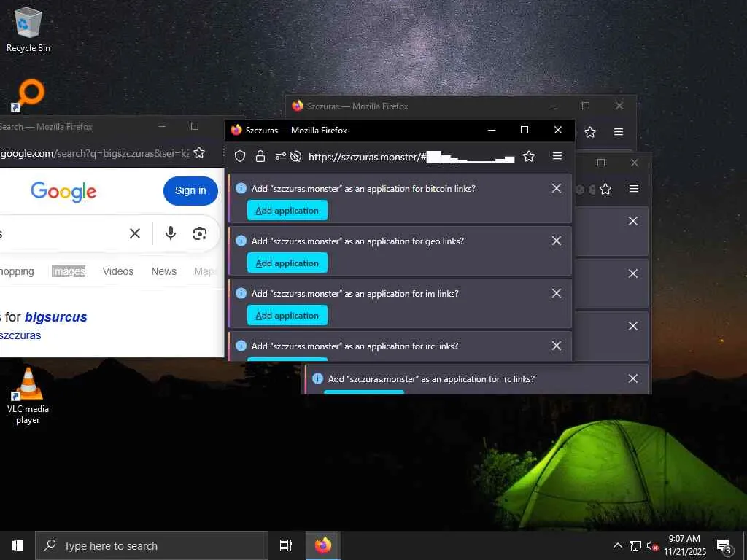747x560 pixels.
Task: Open hamburger menu in back Szczuras window
Action: [x=619, y=132]
